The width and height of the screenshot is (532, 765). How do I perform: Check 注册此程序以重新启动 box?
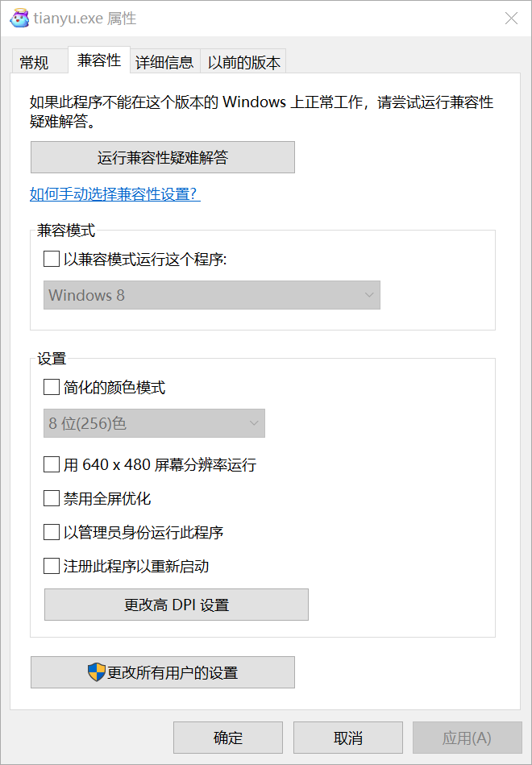[52, 566]
